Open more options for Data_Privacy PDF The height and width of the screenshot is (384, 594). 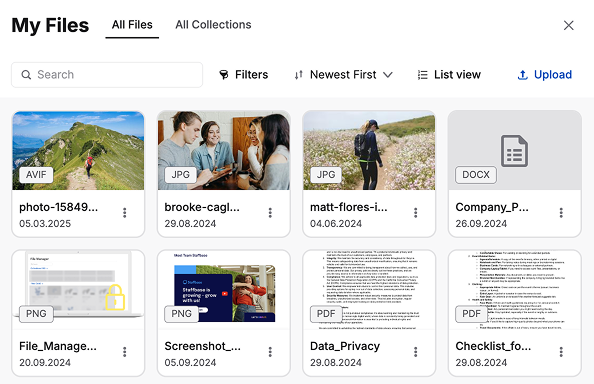tap(416, 352)
